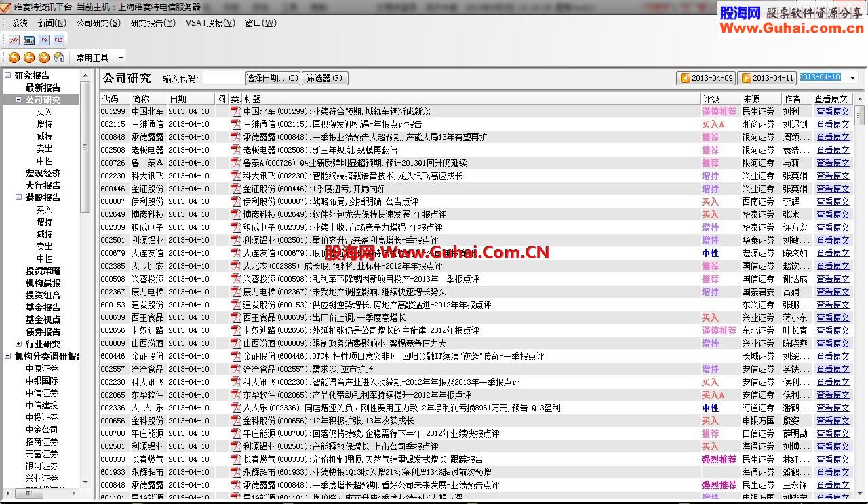Open the date combo box dropdown arrow
Screen dimensions: 868x504
click(853, 78)
